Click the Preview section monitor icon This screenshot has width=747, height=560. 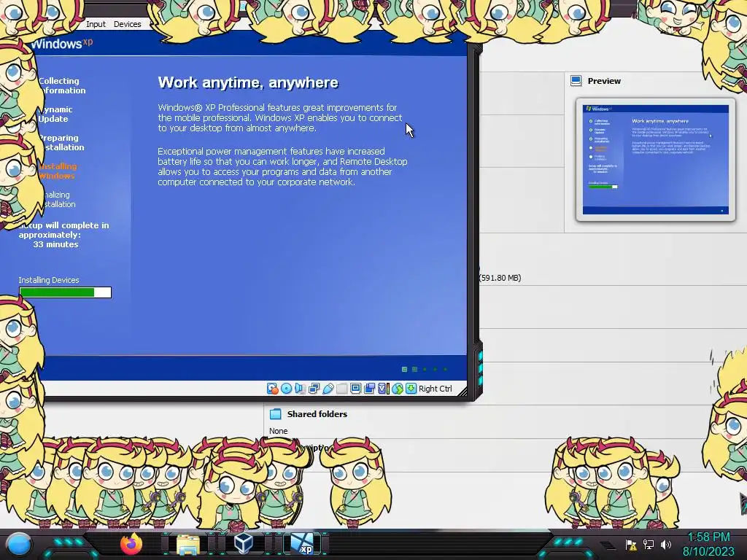pyautogui.click(x=576, y=80)
